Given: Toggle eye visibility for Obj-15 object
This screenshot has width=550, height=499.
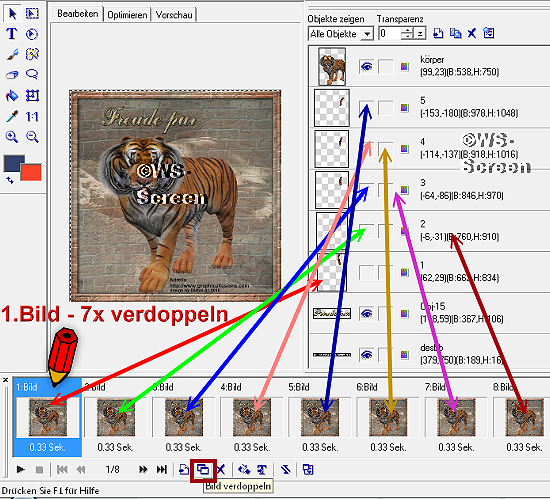Looking at the screenshot, I should coord(367,313).
